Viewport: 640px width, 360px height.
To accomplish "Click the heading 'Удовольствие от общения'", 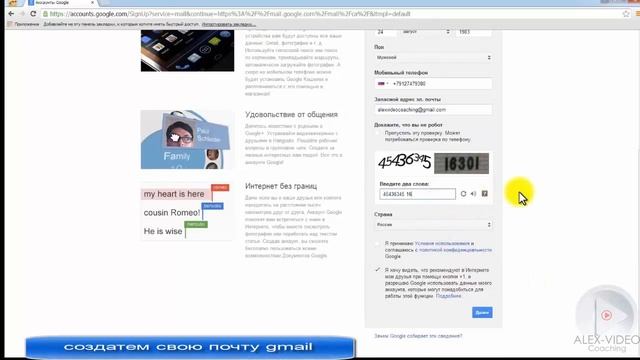I will click(291, 115).
